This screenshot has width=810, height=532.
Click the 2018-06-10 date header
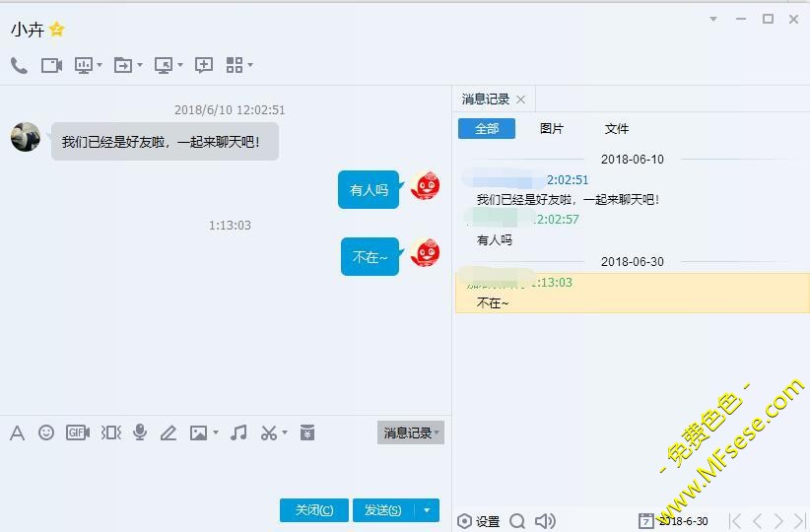(633, 159)
